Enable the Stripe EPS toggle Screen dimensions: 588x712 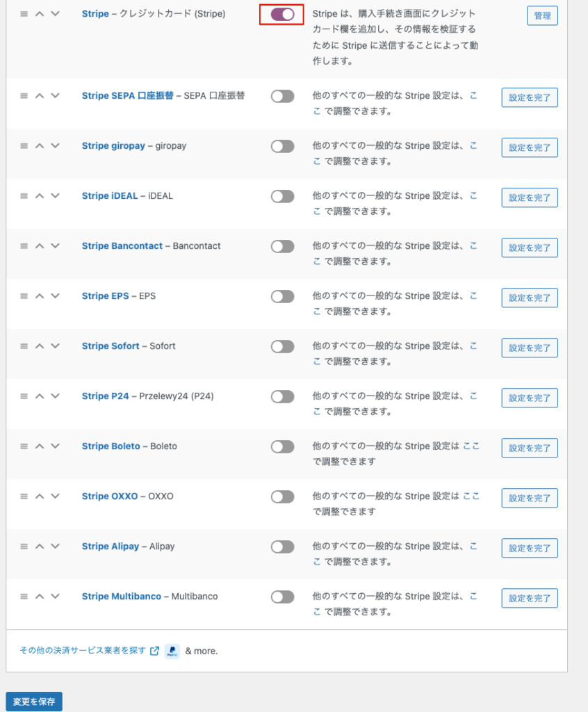(282, 296)
